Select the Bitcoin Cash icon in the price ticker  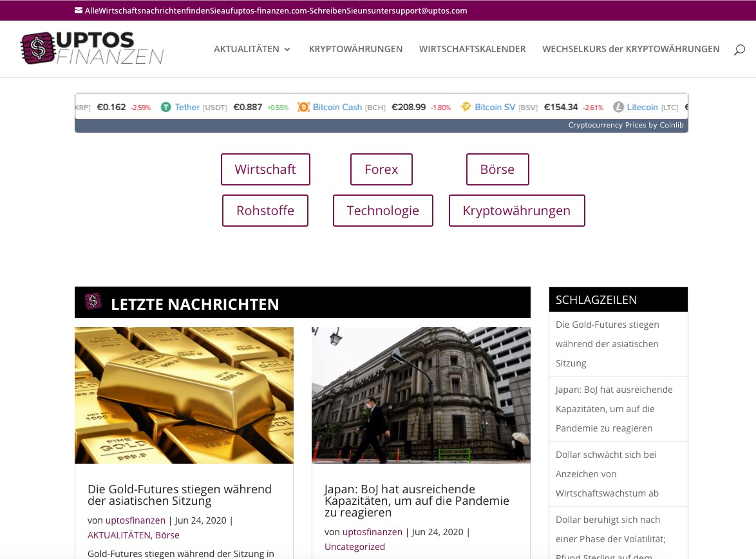click(303, 107)
